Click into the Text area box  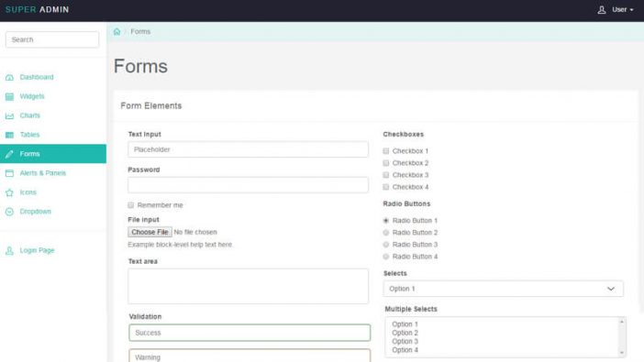[248, 287]
